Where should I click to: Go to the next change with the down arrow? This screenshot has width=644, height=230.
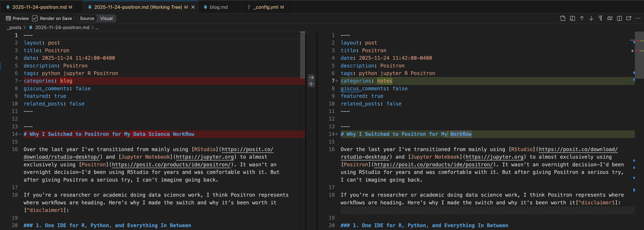(591, 18)
